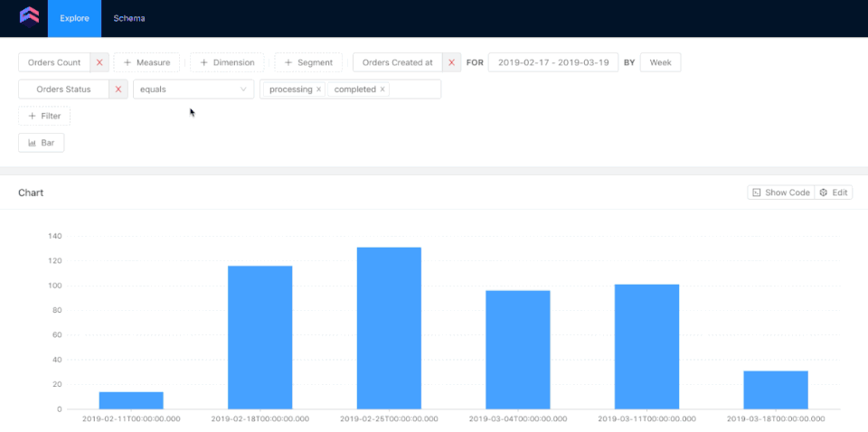Open the Schema tab
The height and width of the screenshot is (432, 868).
(x=129, y=18)
